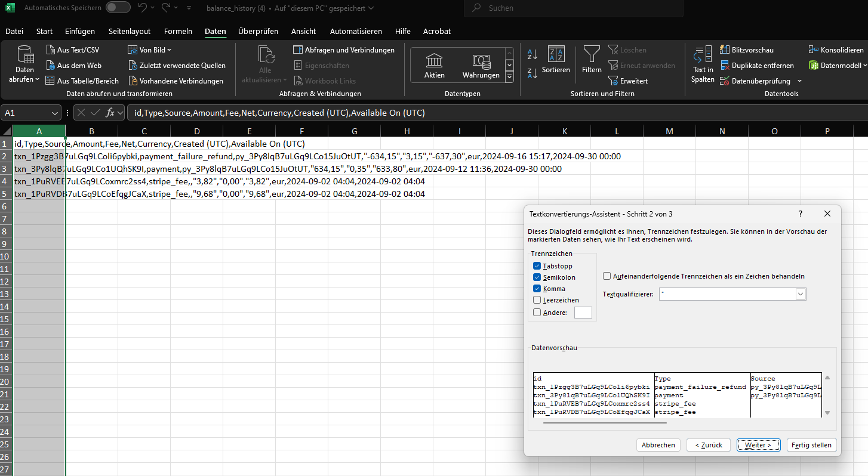
Task: Select the Währungen data type icon
Action: point(481,61)
